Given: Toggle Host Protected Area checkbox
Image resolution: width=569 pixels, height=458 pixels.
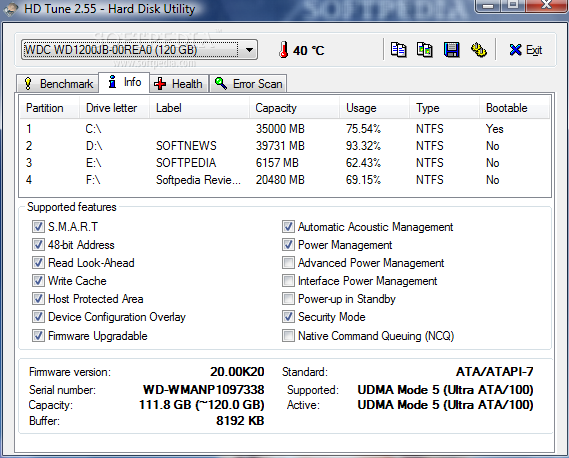Looking at the screenshot, I should 38,299.
